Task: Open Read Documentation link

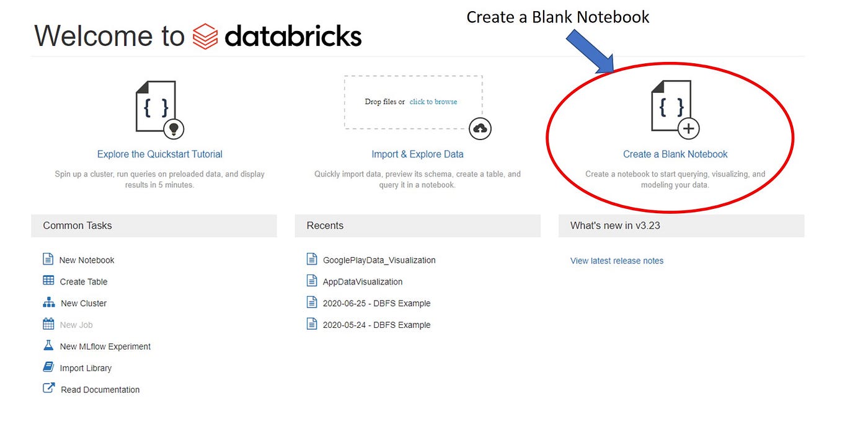Action: [x=100, y=390]
